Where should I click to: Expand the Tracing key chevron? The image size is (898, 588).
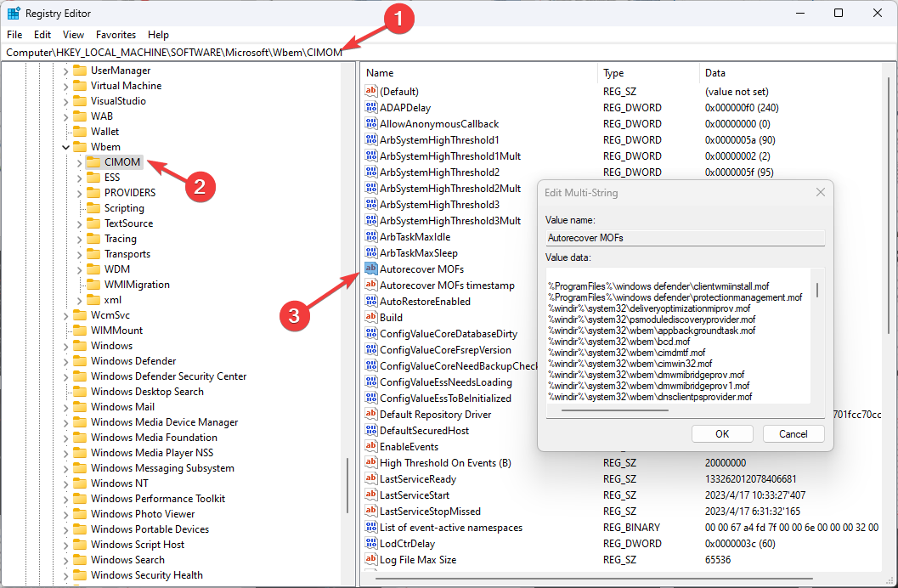80,239
